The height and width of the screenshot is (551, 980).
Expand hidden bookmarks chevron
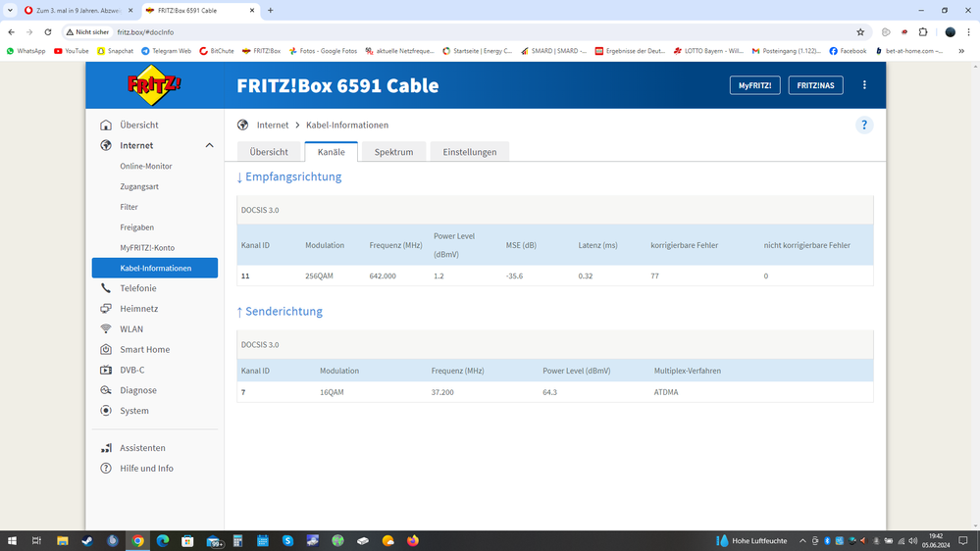click(x=961, y=51)
